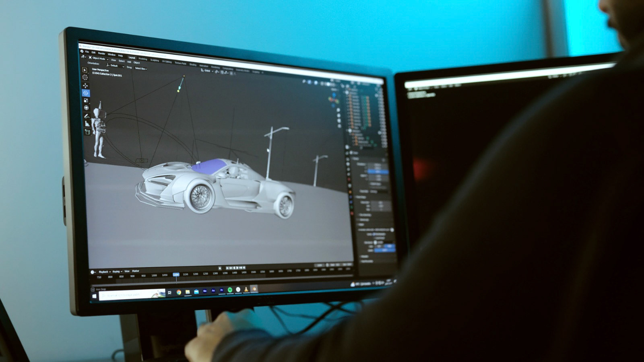Viewport: 644px width, 362px height.
Task: Switch to the Texture Paint workspace tab
Action: click(180, 63)
